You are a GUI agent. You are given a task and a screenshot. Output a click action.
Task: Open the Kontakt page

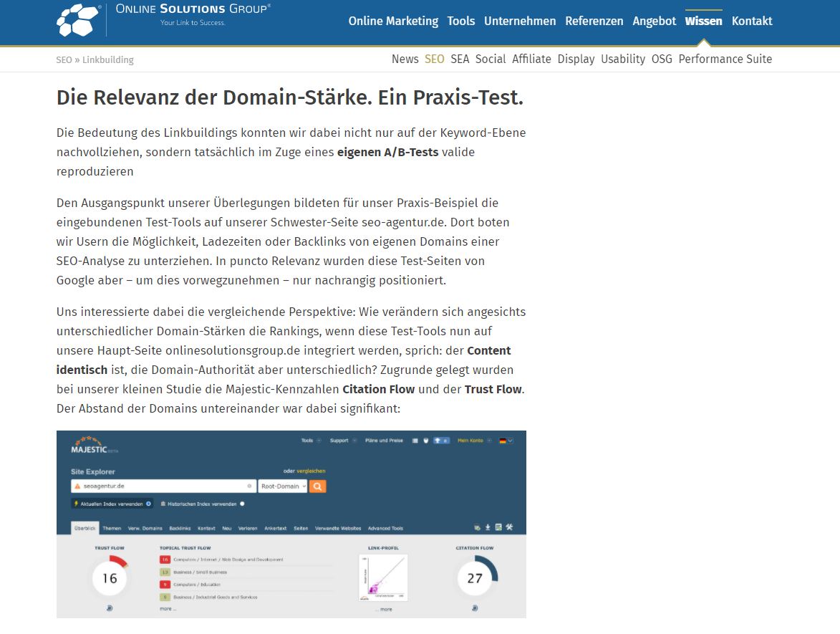[752, 21]
